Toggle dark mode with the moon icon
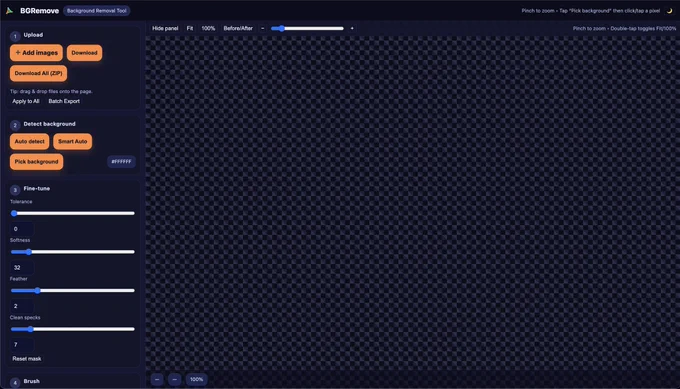680x389 pixels. 670,11
